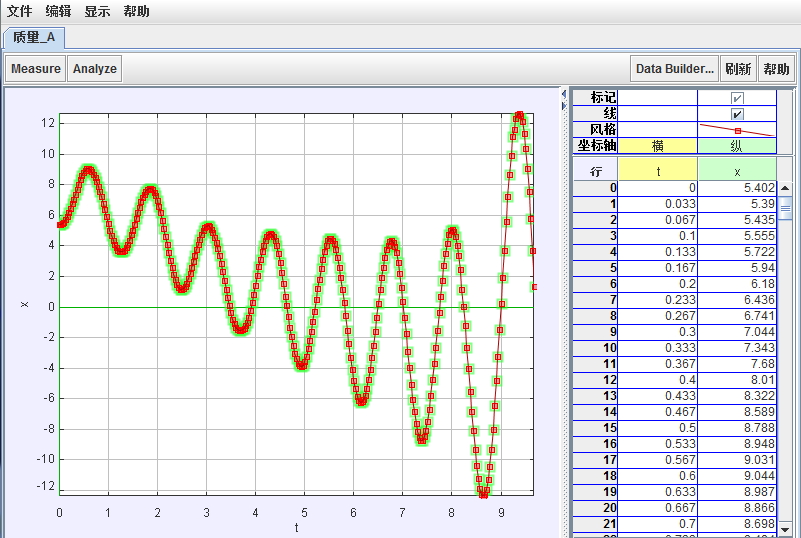Select table cell t value 0.633
This screenshot has height=538, width=801.
[x=658, y=492]
